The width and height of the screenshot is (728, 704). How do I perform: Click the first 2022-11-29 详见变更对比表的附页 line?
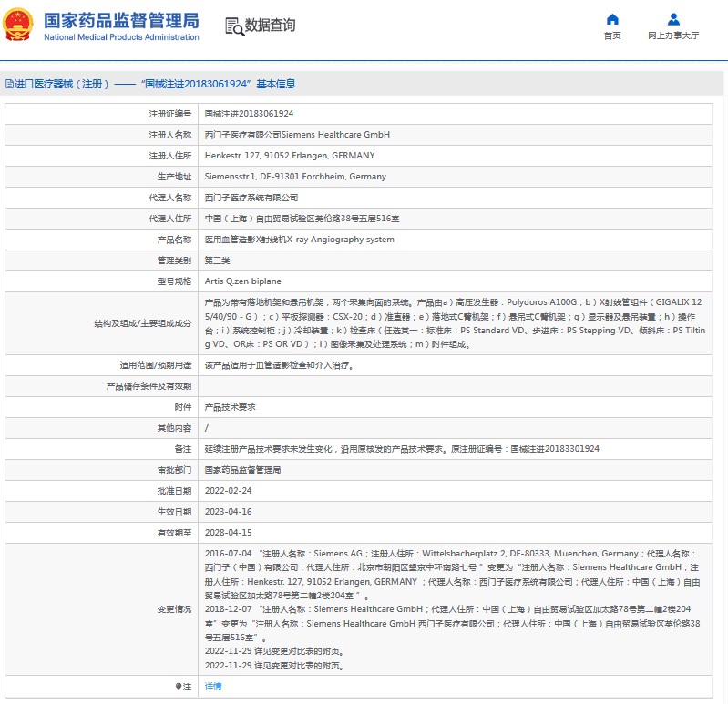(274, 651)
